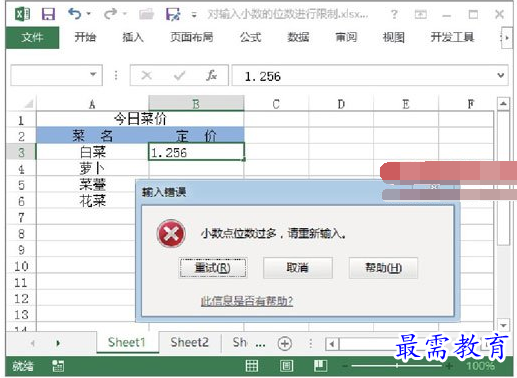517x378 pixels.
Task: Switch to the 插入 ribbon tab
Action: point(133,37)
